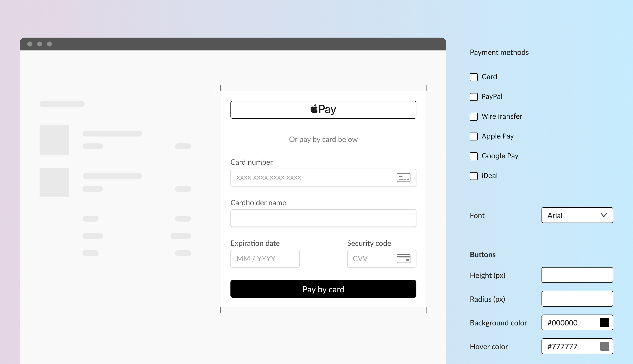Click the 'Cardholder name' label

(x=258, y=203)
